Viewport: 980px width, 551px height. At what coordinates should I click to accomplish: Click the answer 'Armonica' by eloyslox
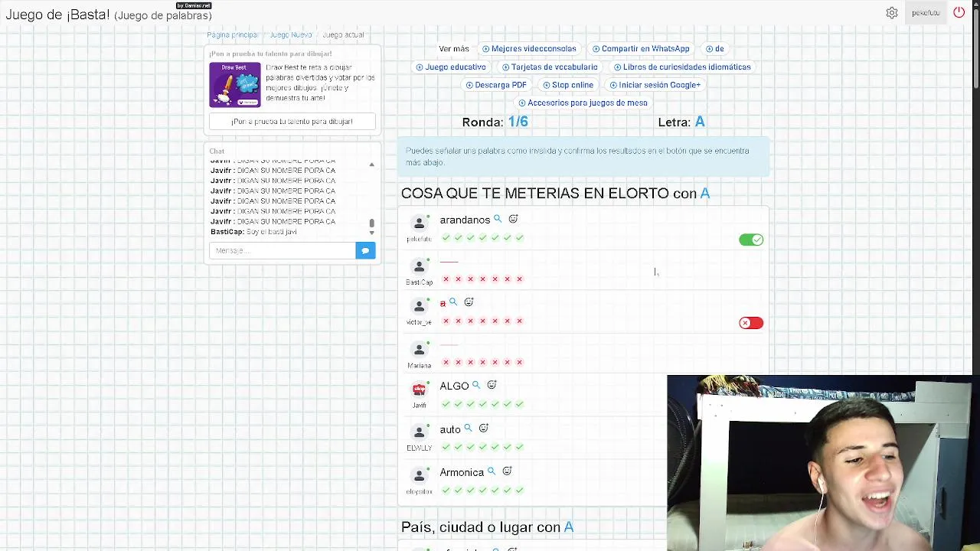[462, 472]
